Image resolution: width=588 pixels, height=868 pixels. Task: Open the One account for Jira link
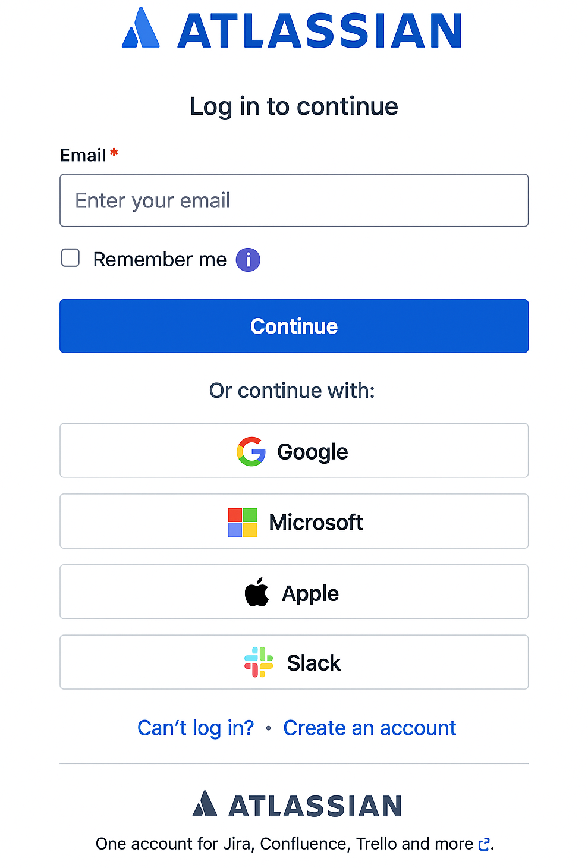[x=284, y=844]
